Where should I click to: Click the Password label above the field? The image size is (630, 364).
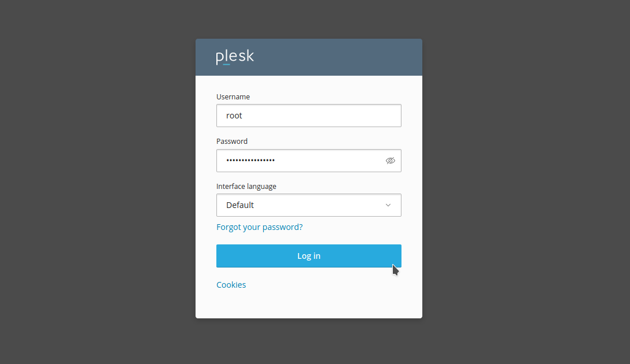pos(231,141)
